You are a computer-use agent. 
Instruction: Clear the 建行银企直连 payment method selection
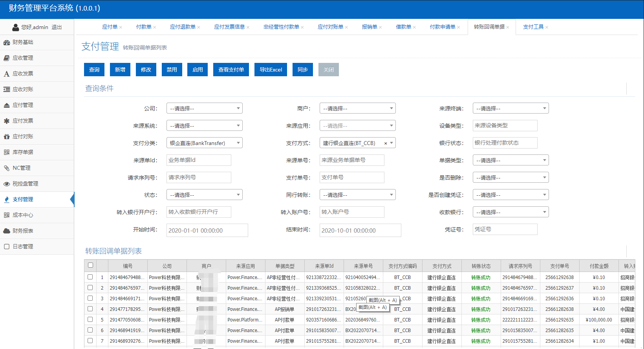point(386,143)
